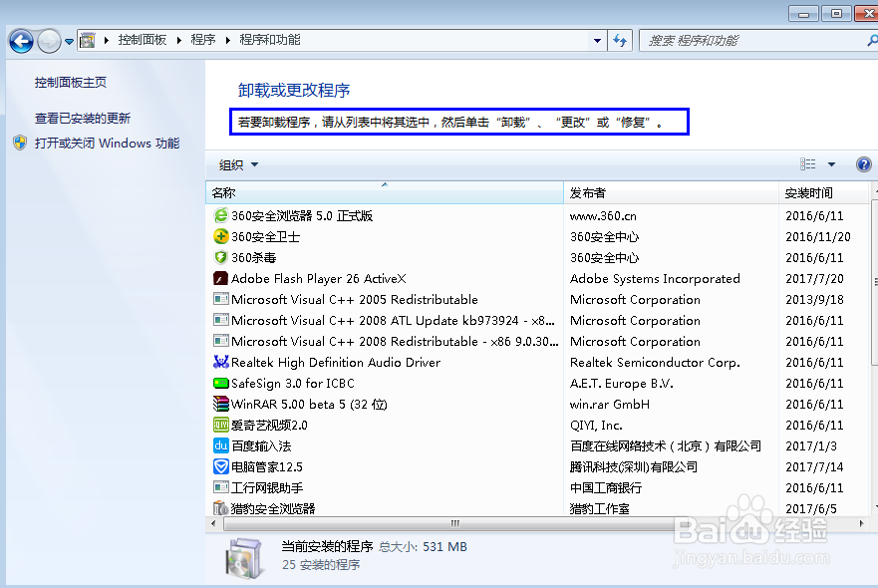Click 猎豹安全浏览器 icon
The image size is (878, 588).
220,508
